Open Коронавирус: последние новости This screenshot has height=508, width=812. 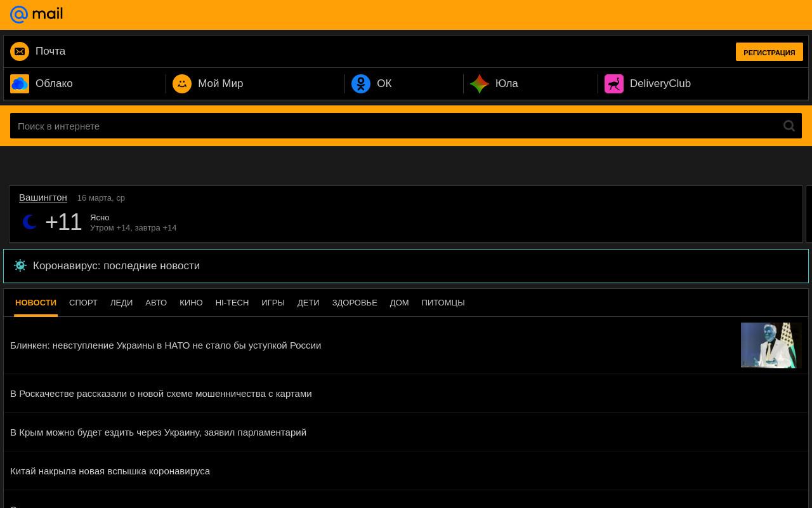tap(406, 266)
